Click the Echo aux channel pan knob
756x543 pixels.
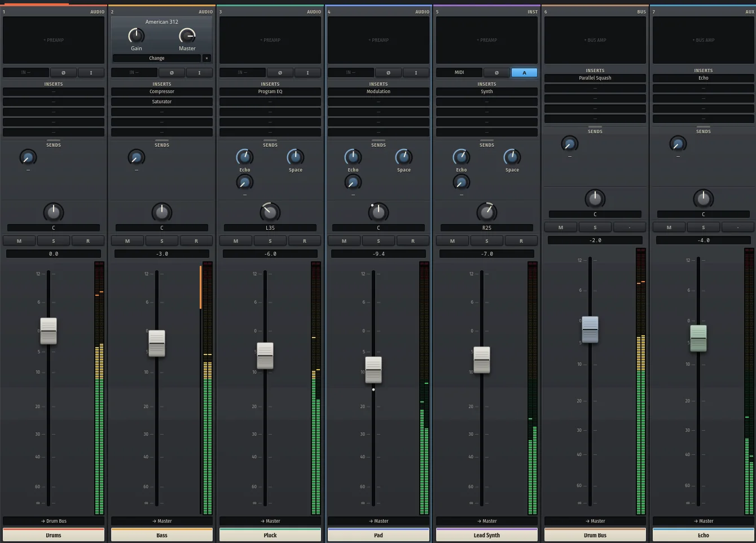point(704,199)
